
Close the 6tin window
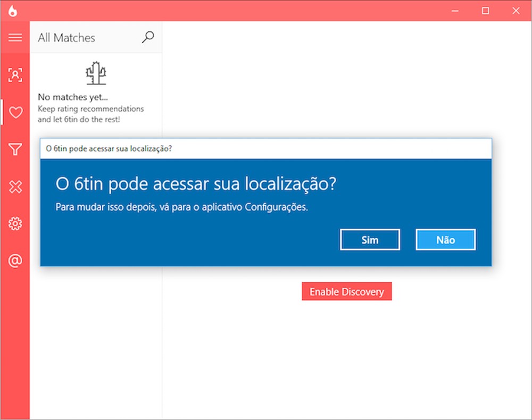pyautogui.click(x=516, y=11)
